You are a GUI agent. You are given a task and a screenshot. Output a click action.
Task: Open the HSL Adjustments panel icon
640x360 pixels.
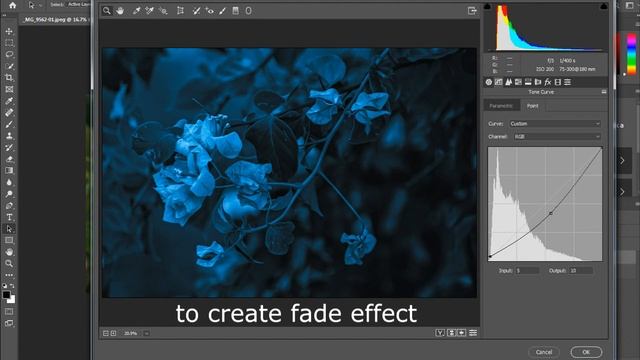(518, 82)
